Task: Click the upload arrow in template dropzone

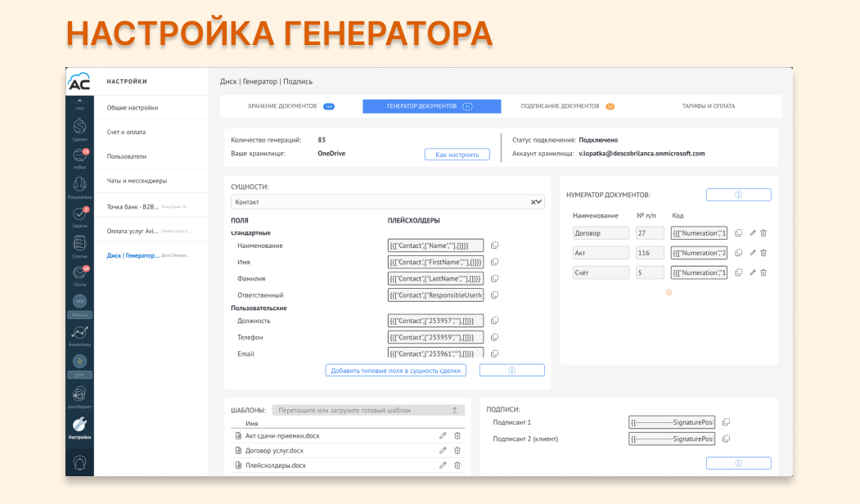Action: coord(455,410)
